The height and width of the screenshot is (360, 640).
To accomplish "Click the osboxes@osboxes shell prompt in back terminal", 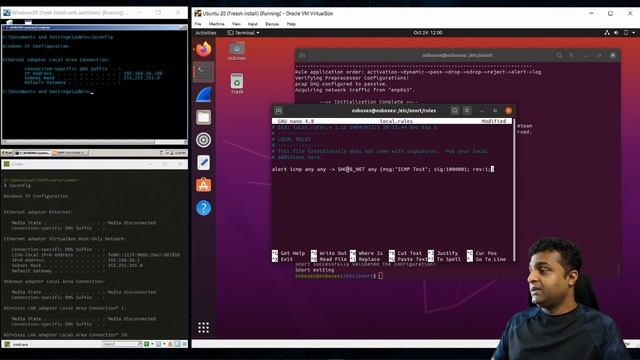I will pos(335,276).
